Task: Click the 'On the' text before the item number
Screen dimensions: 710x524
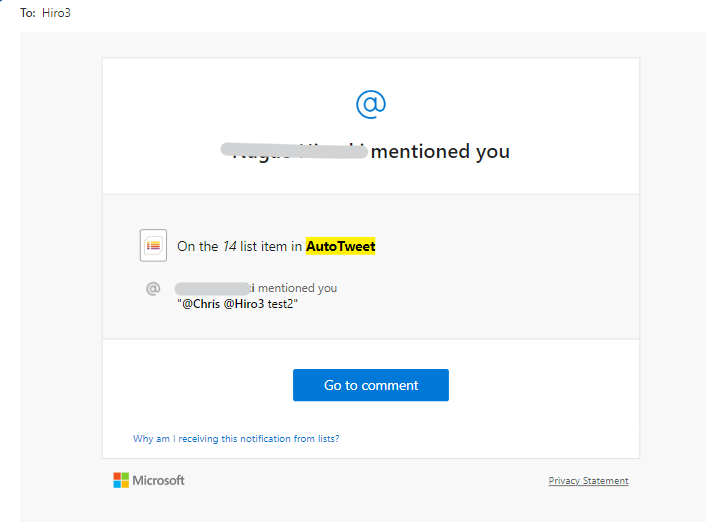Action: tap(197, 246)
